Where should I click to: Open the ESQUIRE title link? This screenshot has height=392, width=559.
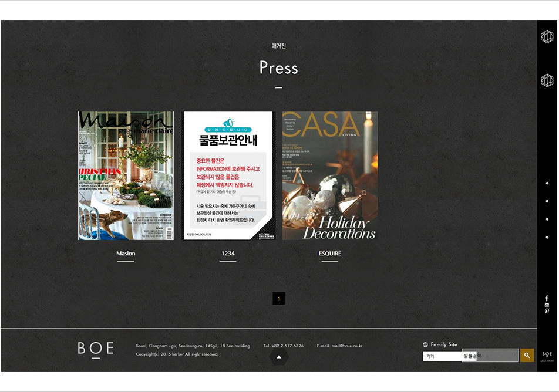coord(329,254)
